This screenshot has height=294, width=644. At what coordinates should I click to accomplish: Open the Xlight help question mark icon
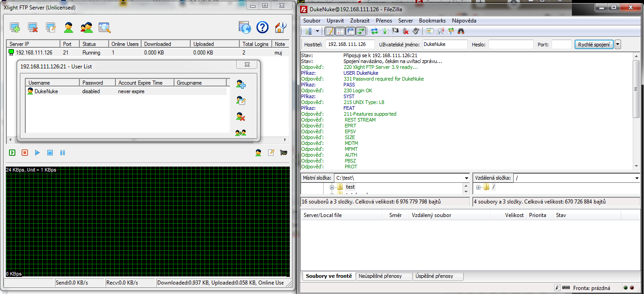pyautogui.click(x=262, y=28)
